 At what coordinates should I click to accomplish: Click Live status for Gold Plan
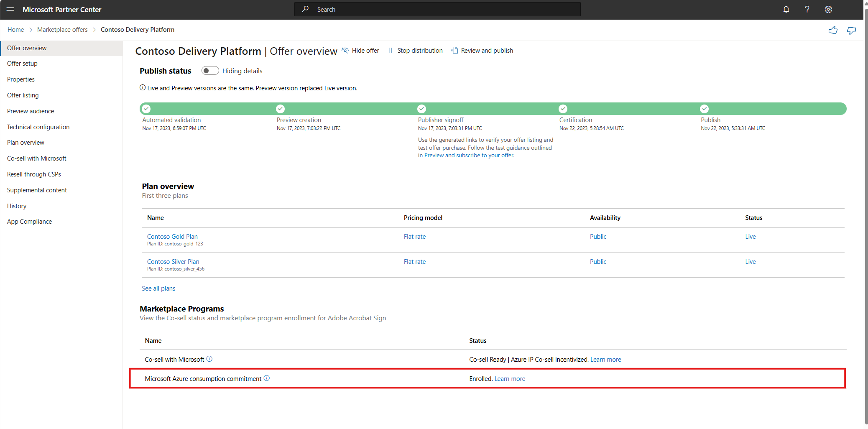point(751,237)
